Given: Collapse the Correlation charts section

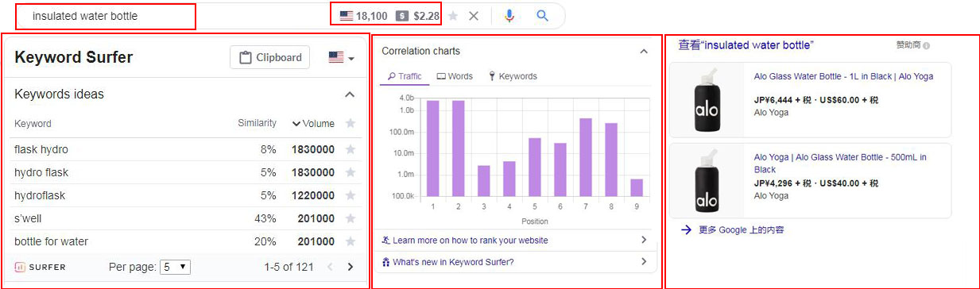Looking at the screenshot, I should point(644,52).
